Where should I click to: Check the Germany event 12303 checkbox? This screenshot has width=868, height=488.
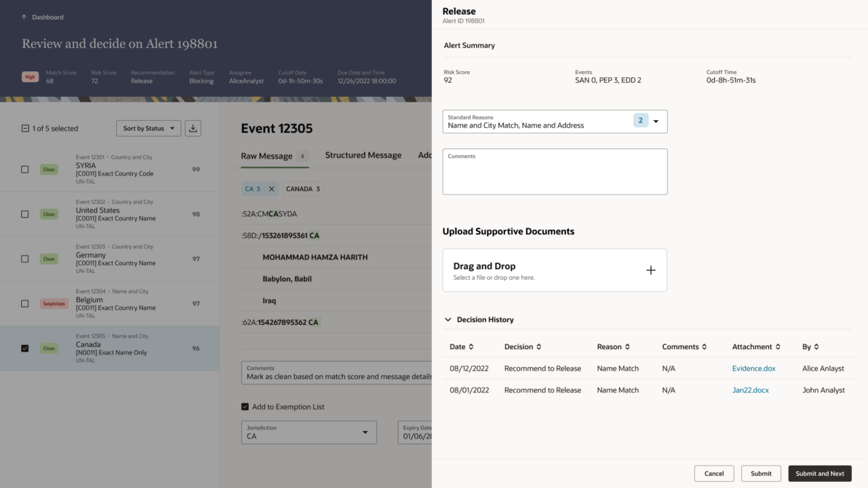pos(25,259)
